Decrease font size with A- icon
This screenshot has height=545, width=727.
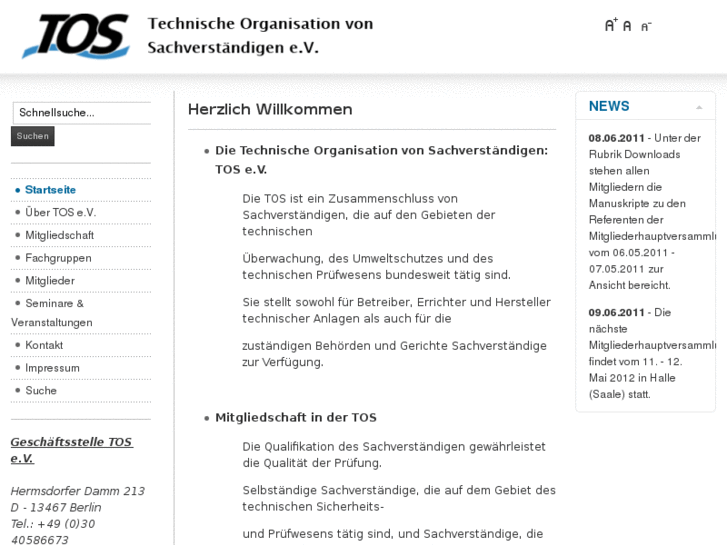(x=646, y=26)
